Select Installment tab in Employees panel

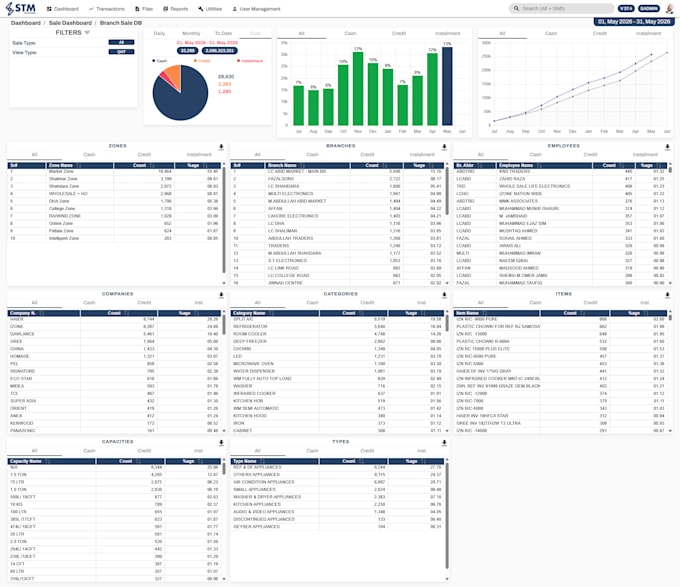645,155
